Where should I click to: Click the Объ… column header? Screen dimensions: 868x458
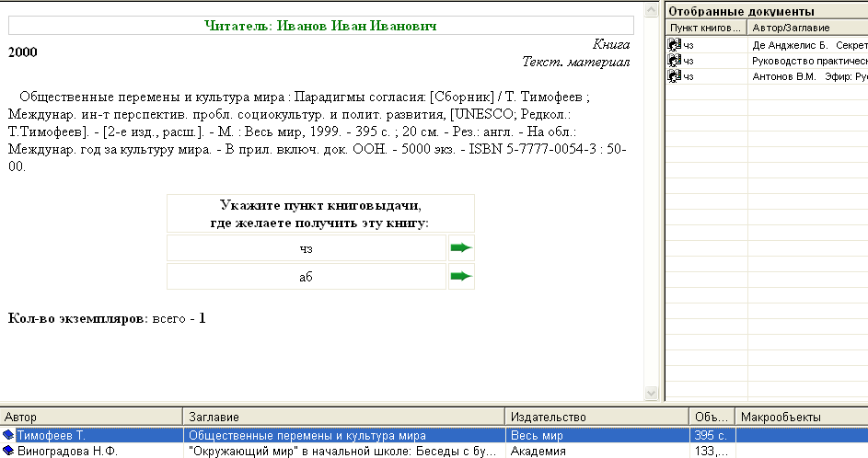tap(712, 417)
